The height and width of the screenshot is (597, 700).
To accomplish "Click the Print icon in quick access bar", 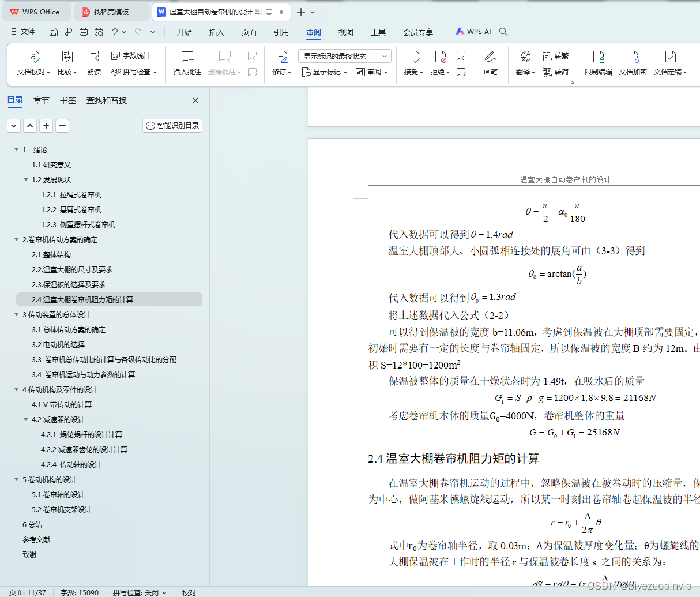I will (84, 32).
